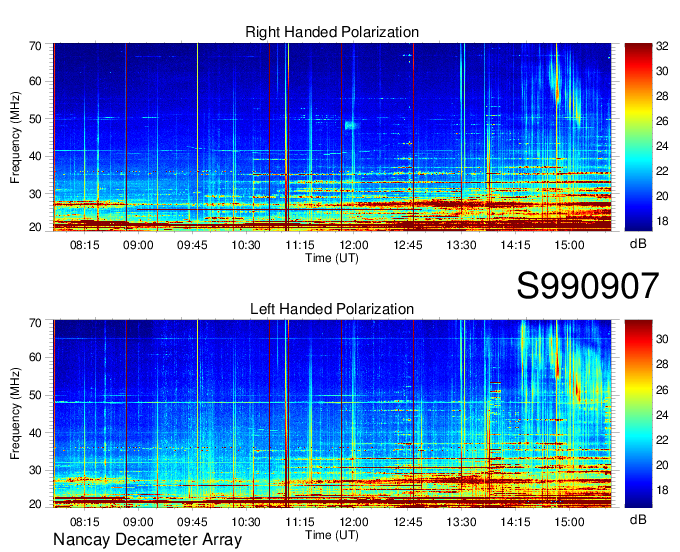This screenshot has width=680, height=552.
Task: Click the "13:30" time tick under Left Handed plot
Action: coord(461,522)
